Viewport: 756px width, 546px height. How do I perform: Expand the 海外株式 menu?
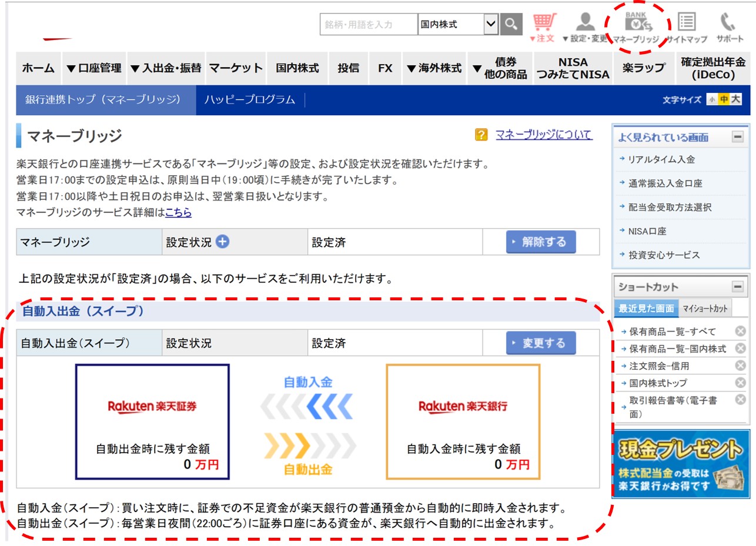tap(434, 68)
